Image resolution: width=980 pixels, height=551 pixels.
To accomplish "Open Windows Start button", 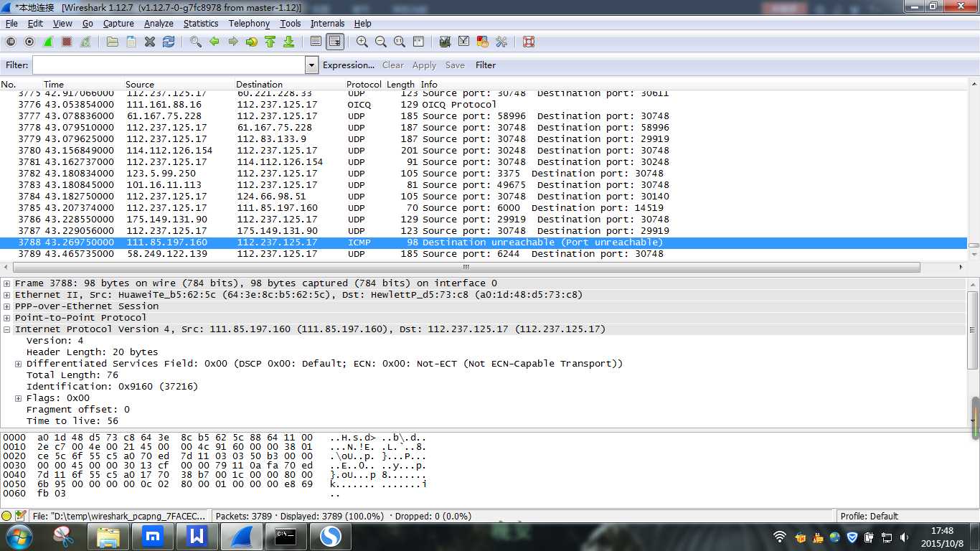I will click(18, 536).
